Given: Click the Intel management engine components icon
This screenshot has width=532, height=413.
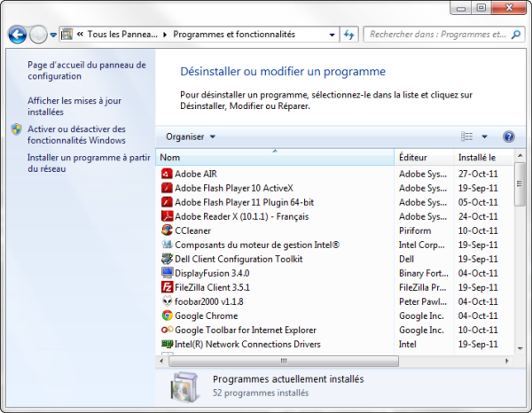Looking at the screenshot, I should (x=167, y=245).
